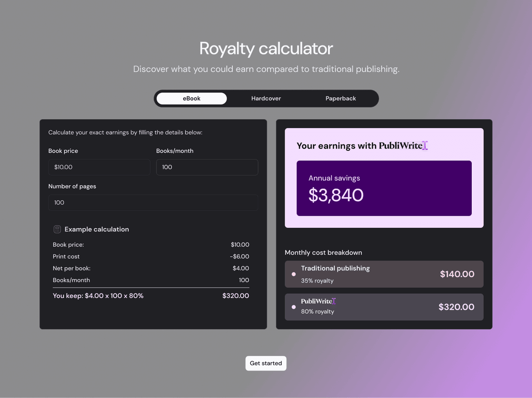Click the 'You keep' total row
This screenshot has height=398, width=532.
[x=151, y=296]
